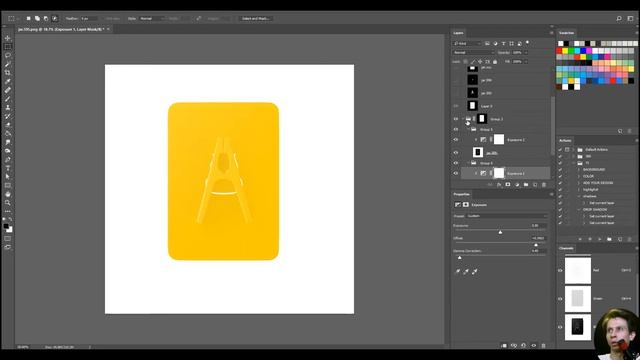Select the open document tab

click(61, 29)
